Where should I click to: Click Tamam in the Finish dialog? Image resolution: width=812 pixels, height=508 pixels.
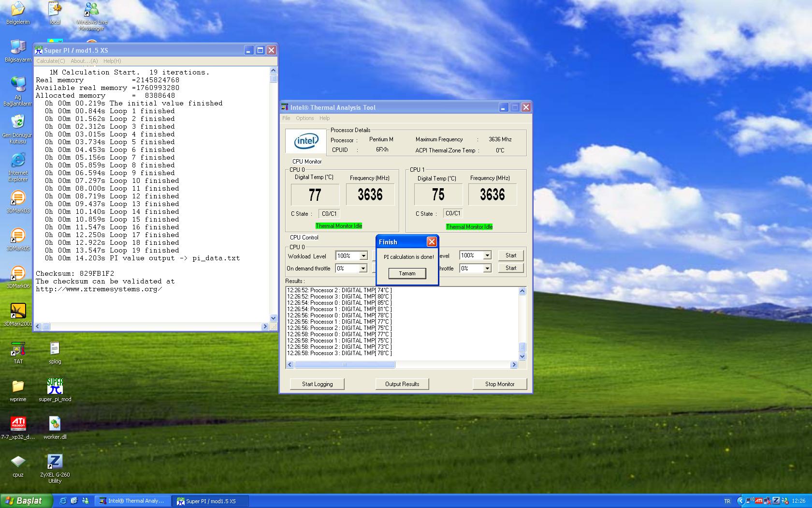[x=407, y=273]
